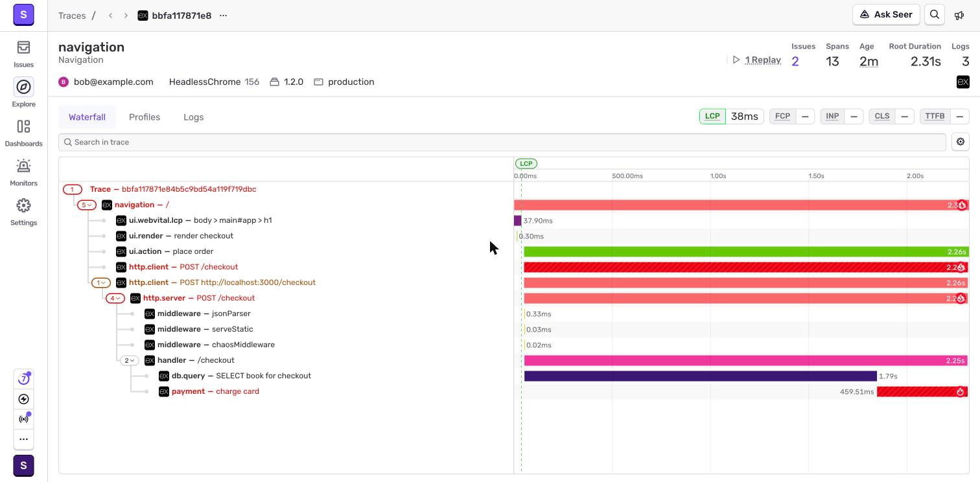Click the LCP marker on timeline
The width and height of the screenshot is (980, 482).
click(x=526, y=163)
